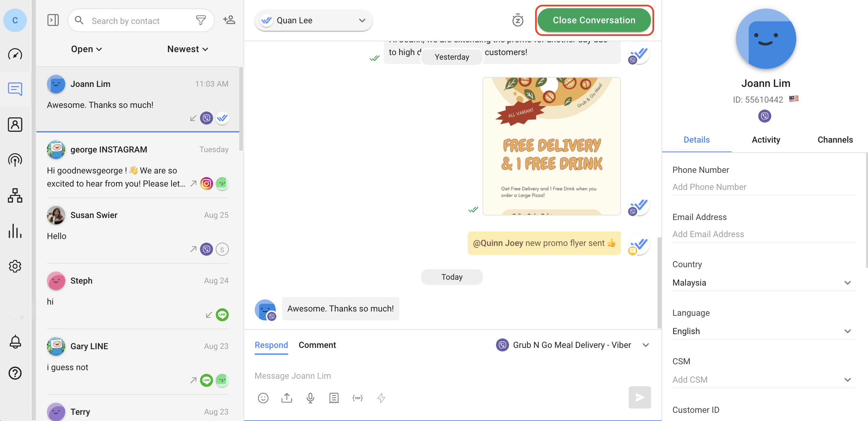The height and width of the screenshot is (421, 868).
Task: Click the add new contact icon
Action: 229,20
